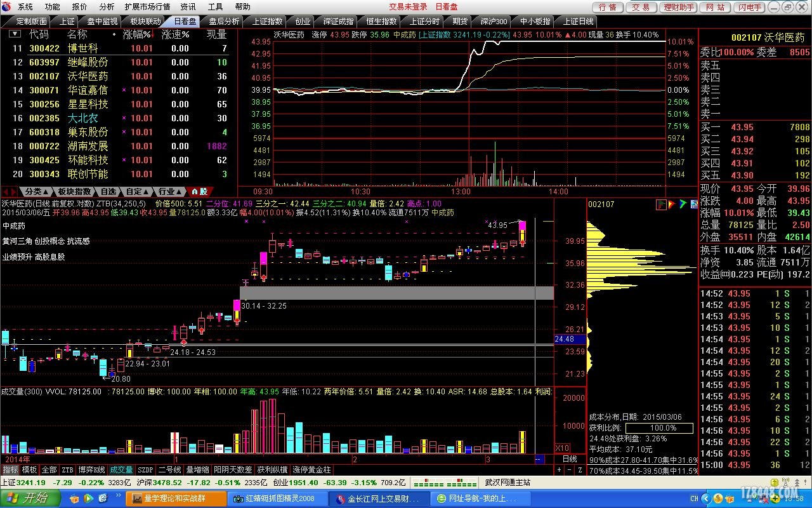The height and width of the screenshot is (508, 812).
Task: Switch to 量学理论和实战群 taskbar window
Action: [x=176, y=498]
